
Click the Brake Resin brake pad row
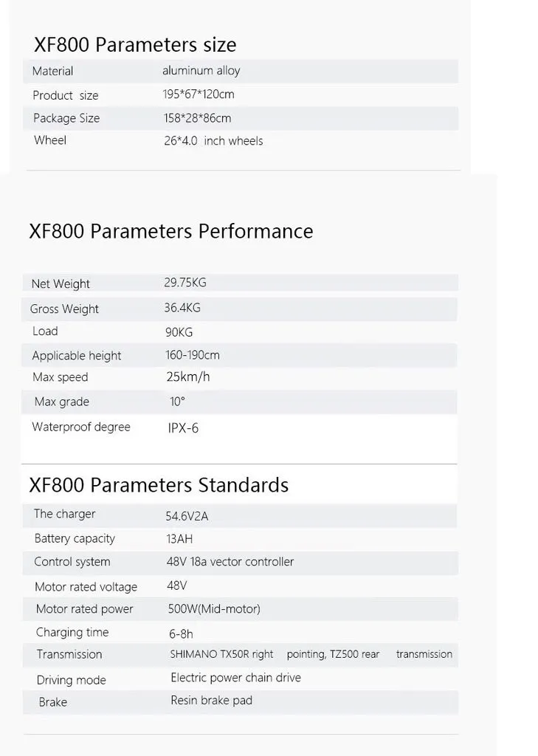[x=240, y=702]
